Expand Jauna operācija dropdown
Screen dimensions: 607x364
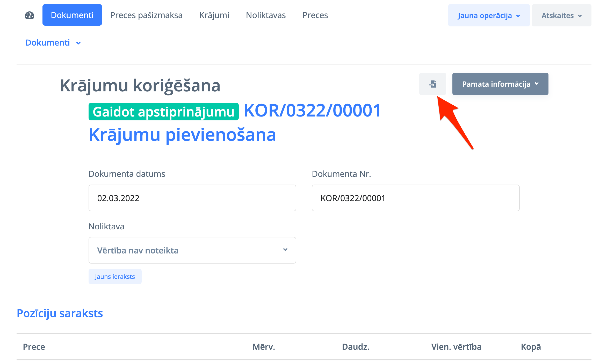(x=489, y=16)
